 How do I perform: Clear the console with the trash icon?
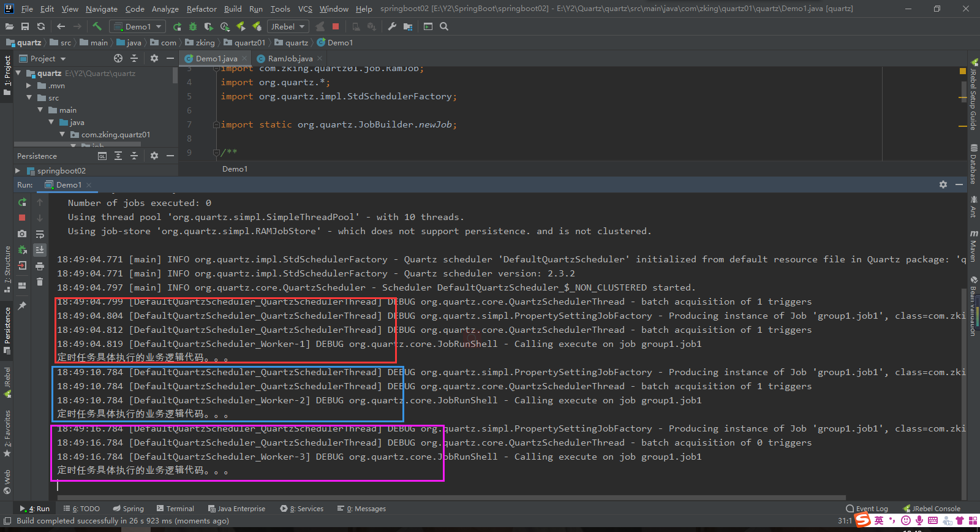point(40,281)
